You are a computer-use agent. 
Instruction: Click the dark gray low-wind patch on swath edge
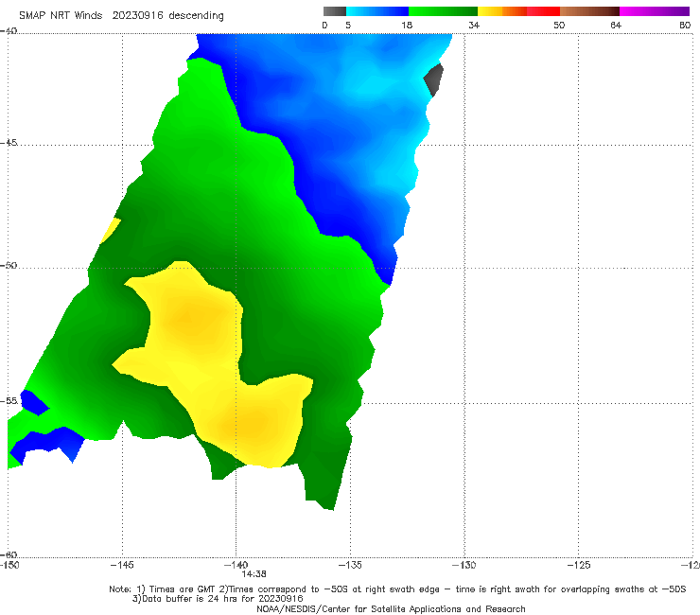tap(434, 79)
